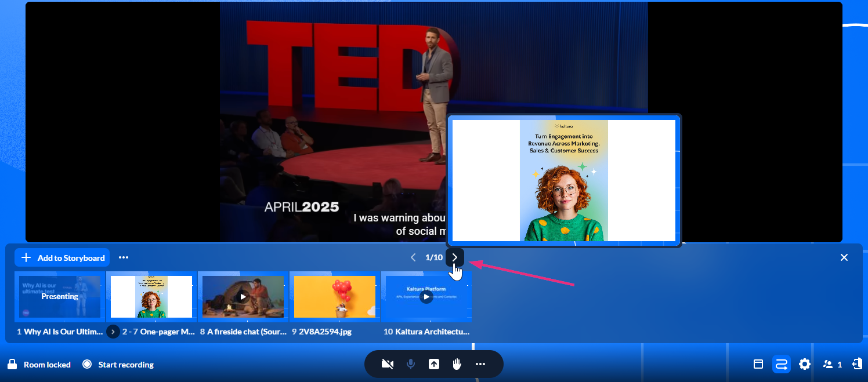The image size is (868, 382).
Task: Advance to the next storyboard item
Action: point(455,257)
